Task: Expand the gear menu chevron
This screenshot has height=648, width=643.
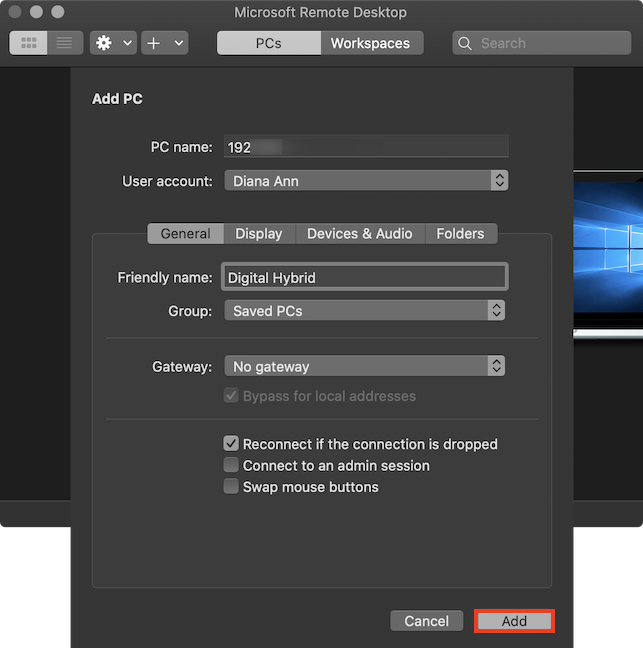Action: [128, 43]
